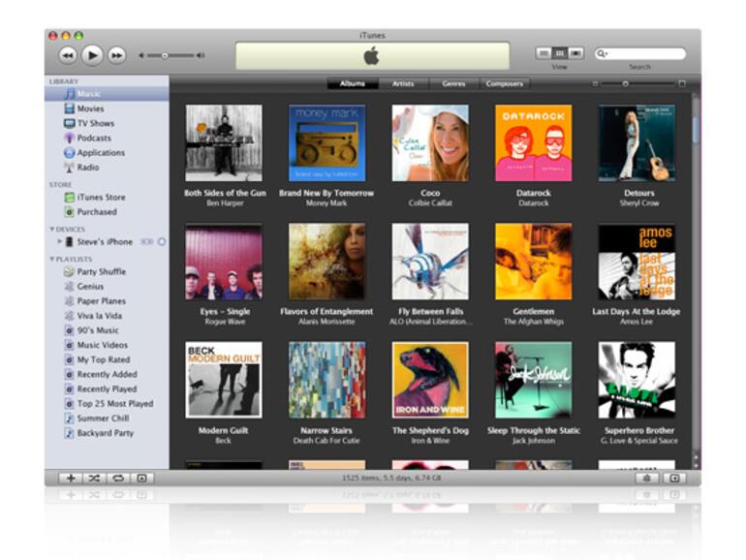Screen dimensions: 746x560
Task: Open Viva la Vida playlist
Action: click(x=107, y=316)
